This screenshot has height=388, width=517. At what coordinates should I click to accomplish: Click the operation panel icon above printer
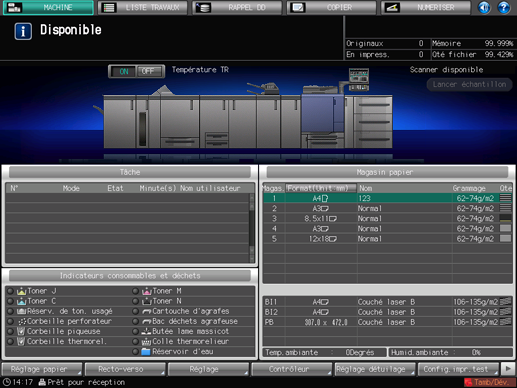click(x=359, y=79)
